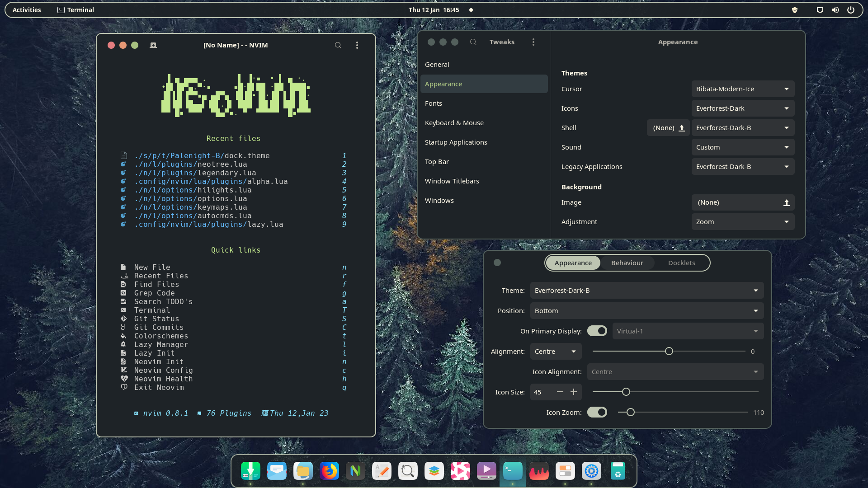Click the Shell (None) upload button
868x488 pixels.
[668, 128]
